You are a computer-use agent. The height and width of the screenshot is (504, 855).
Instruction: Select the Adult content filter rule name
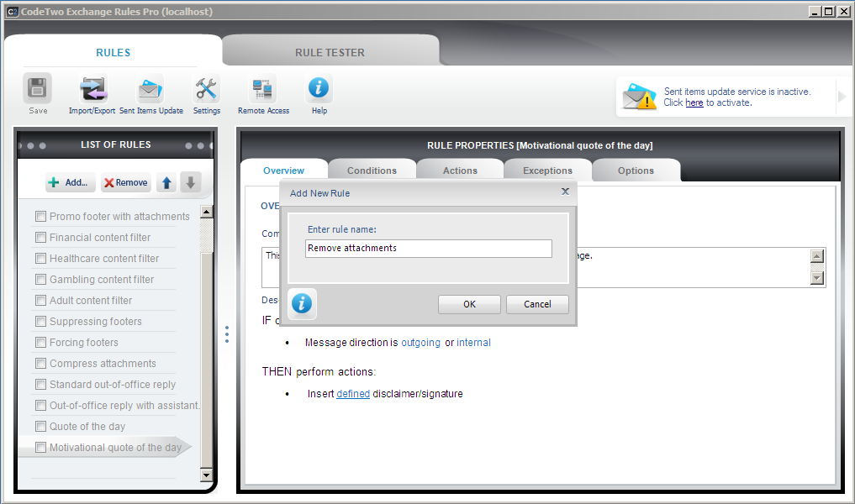click(x=91, y=300)
